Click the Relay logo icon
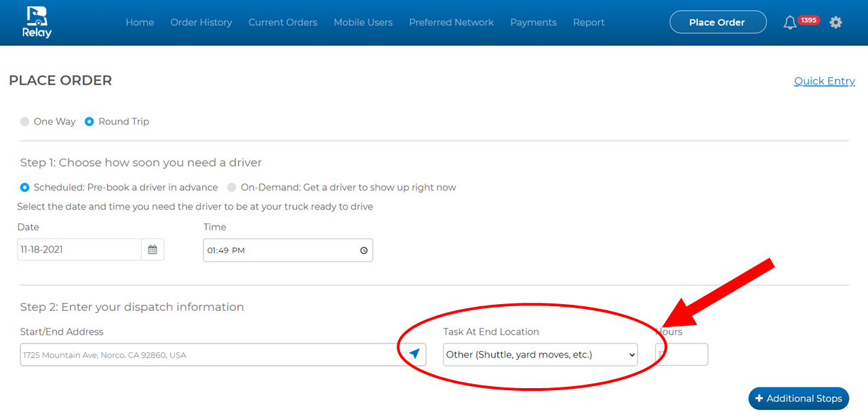868x420 pixels. point(39,22)
